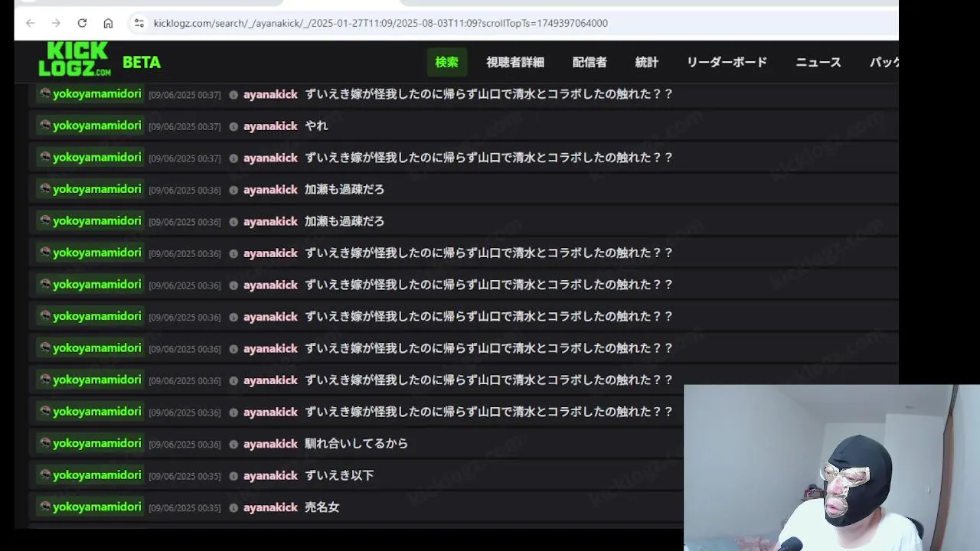Select the message ずいえき以下
This screenshot has width=980, height=551.
[339, 475]
